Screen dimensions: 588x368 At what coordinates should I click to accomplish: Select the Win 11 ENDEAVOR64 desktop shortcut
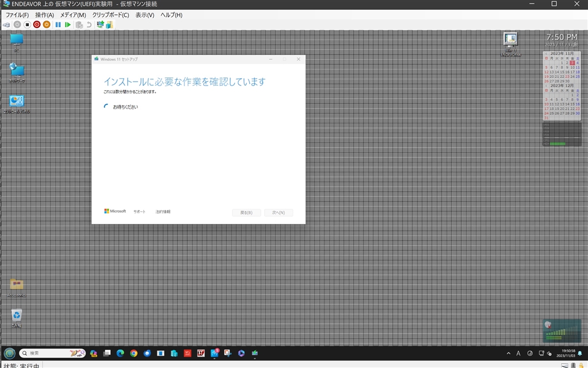(510, 44)
